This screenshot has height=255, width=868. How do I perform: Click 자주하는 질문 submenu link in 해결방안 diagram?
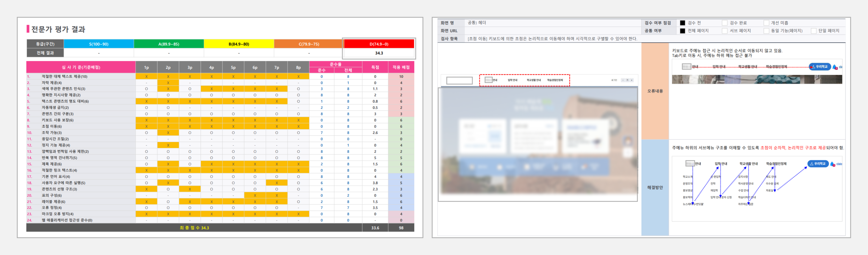tap(745, 204)
